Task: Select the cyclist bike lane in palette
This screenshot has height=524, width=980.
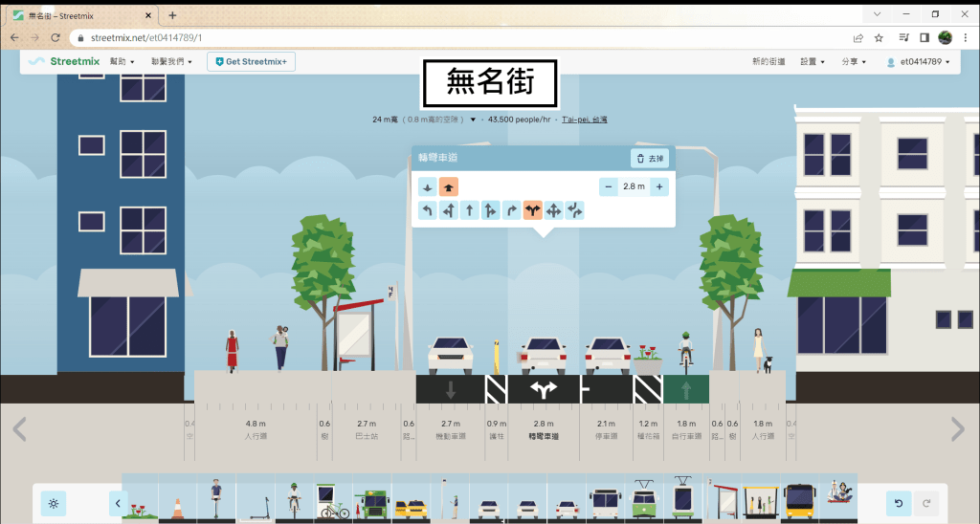Action: click(x=295, y=498)
